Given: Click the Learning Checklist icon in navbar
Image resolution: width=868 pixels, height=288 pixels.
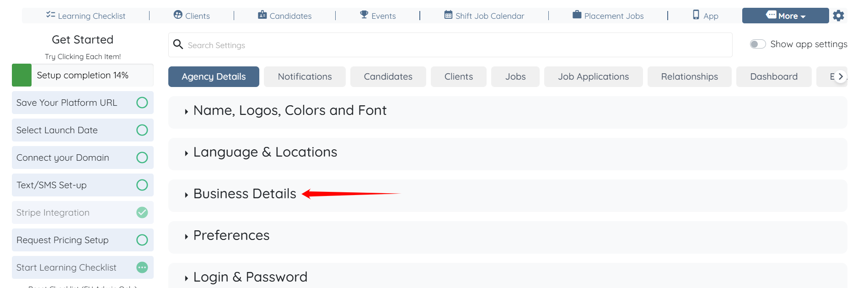Looking at the screenshot, I should (x=50, y=15).
